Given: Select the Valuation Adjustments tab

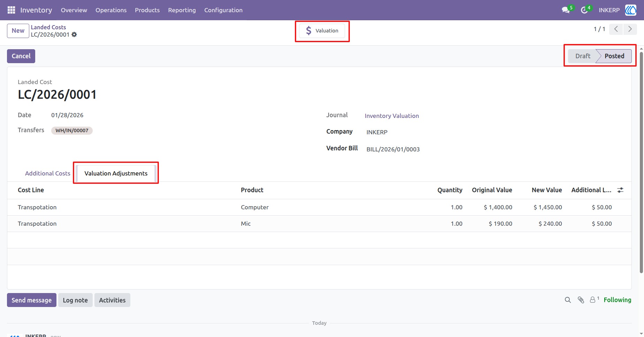Looking at the screenshot, I should click(116, 173).
